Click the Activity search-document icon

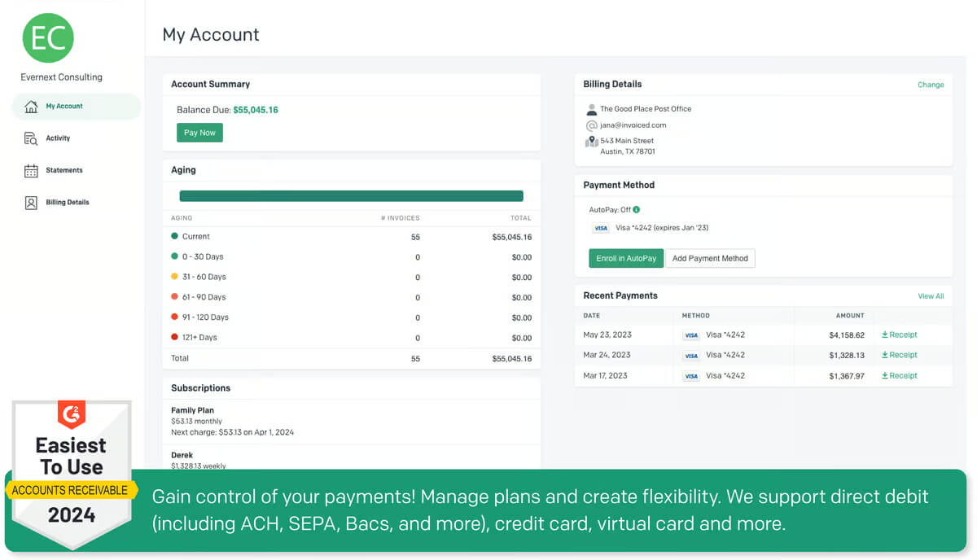pyautogui.click(x=31, y=138)
